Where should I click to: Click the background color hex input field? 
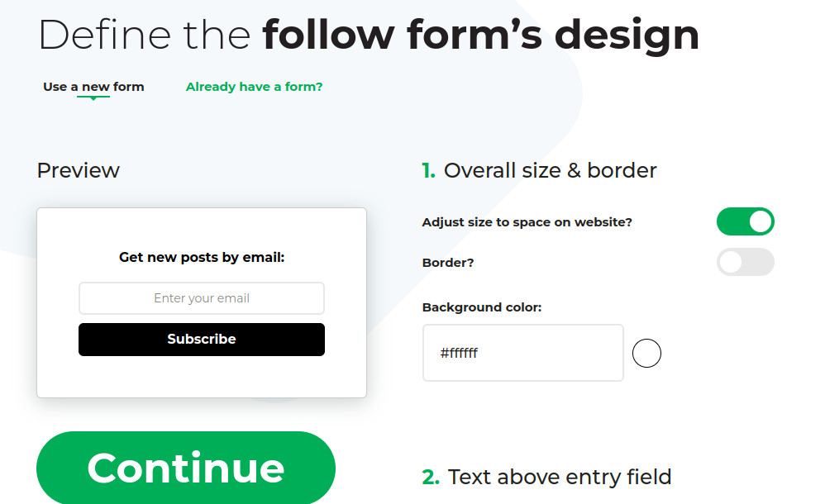point(522,353)
